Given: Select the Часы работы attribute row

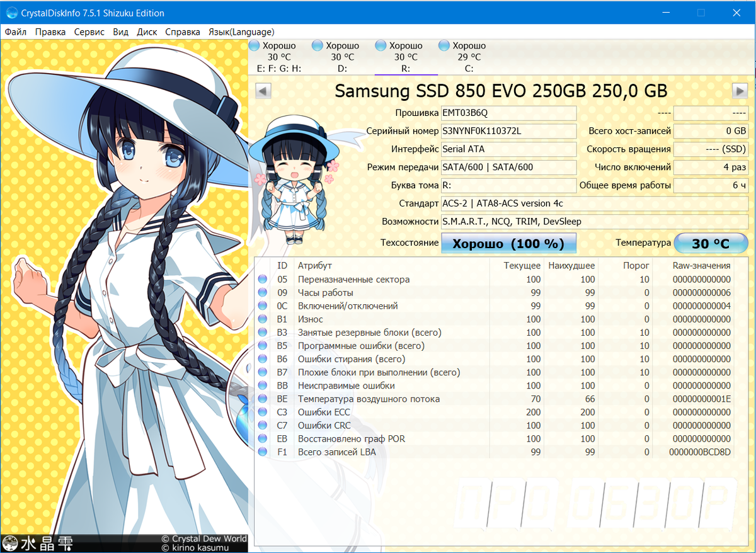Looking at the screenshot, I should 496,293.
